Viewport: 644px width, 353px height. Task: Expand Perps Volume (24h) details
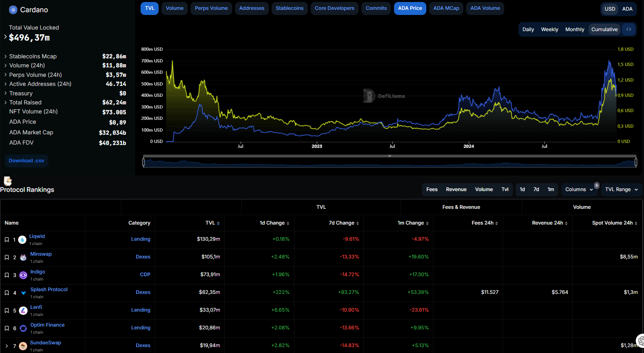pos(6,75)
